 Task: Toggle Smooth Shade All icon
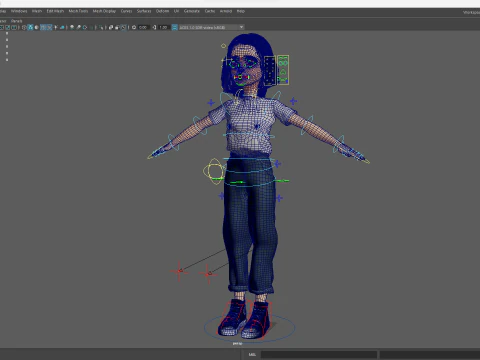(30, 27)
